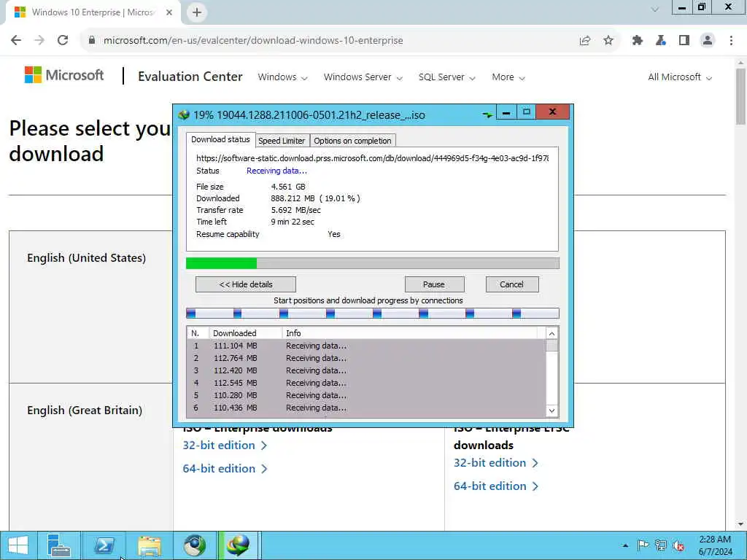
Task: Open a new browser tab
Action: 197,12
